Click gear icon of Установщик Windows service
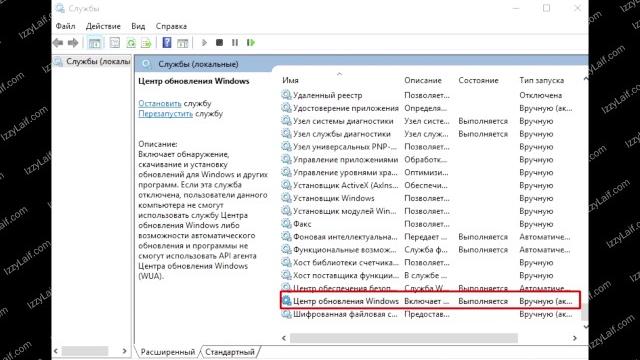This screenshot has height=360, width=640. [286, 198]
